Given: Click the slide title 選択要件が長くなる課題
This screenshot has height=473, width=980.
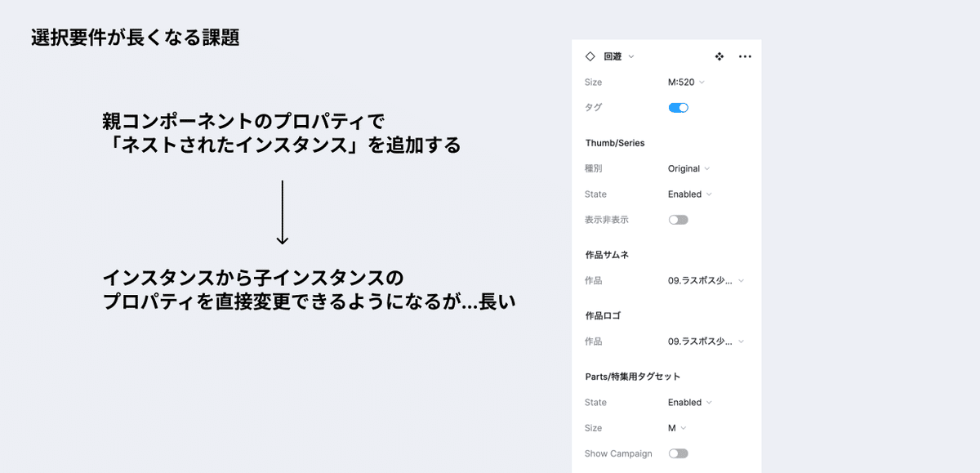Looking at the screenshot, I should pyautogui.click(x=135, y=38).
